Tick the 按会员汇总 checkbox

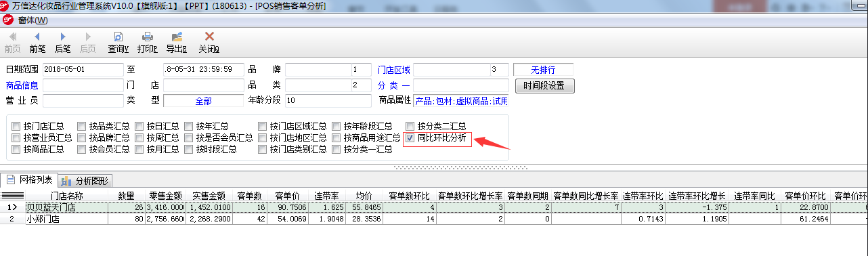[81, 149]
